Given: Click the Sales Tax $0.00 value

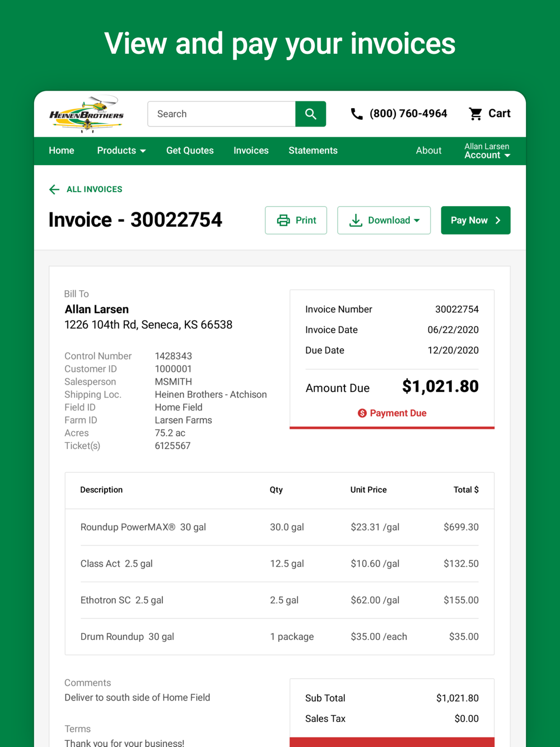Looking at the screenshot, I should coord(466,719).
